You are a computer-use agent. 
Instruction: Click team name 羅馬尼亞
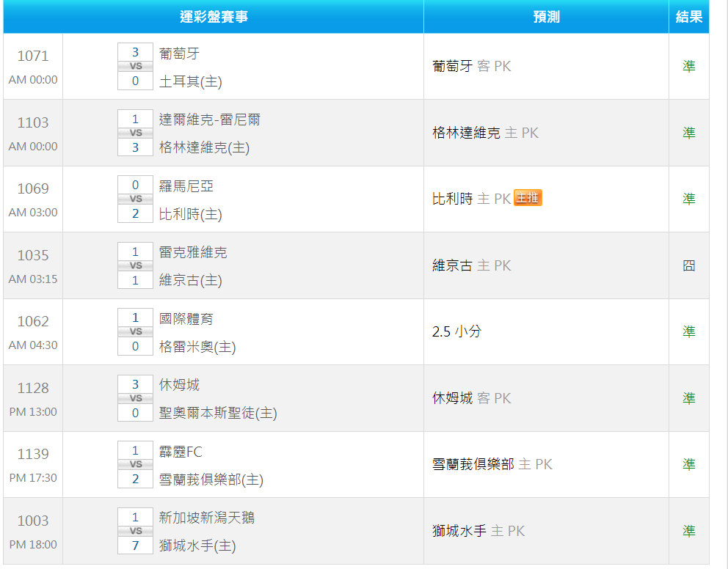[x=186, y=186]
